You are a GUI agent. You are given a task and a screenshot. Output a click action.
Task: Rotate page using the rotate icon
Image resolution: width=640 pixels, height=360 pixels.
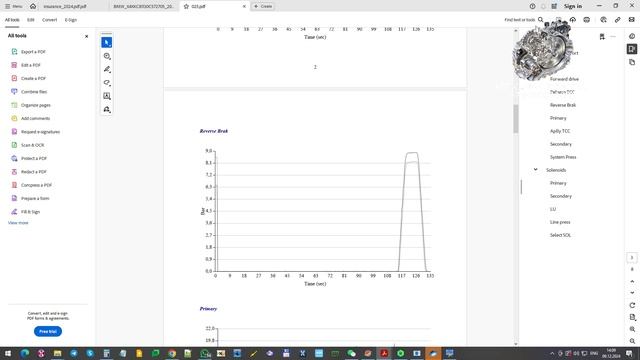[x=632, y=305]
